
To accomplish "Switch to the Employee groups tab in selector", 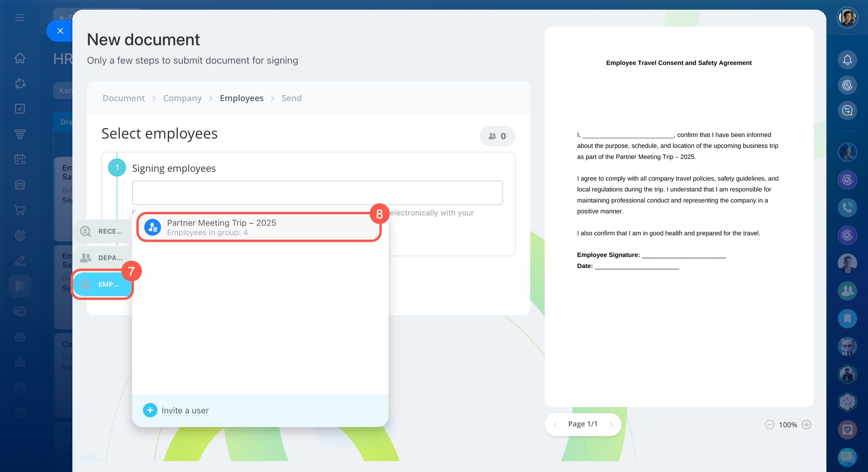I will [102, 284].
